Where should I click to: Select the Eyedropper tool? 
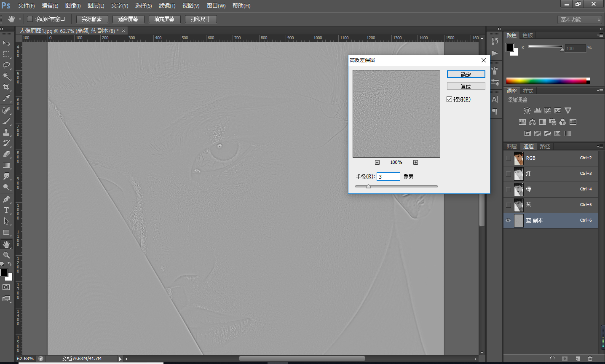click(x=6, y=99)
